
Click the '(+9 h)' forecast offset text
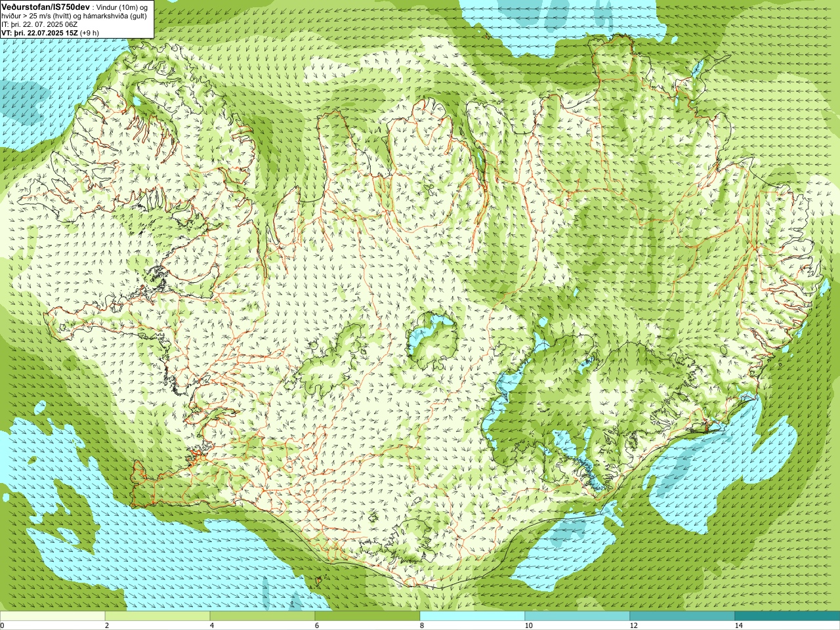pyautogui.click(x=90, y=32)
